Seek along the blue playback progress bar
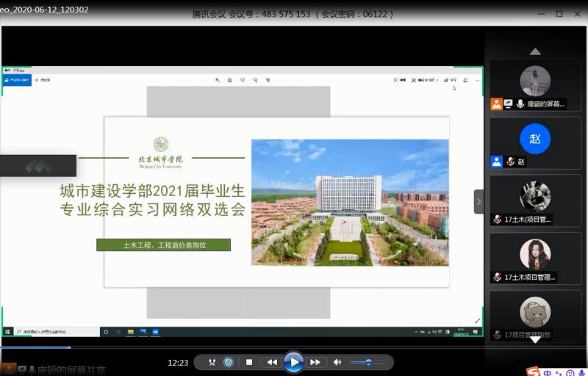Screen dimensions: 588x376 (294, 347)
